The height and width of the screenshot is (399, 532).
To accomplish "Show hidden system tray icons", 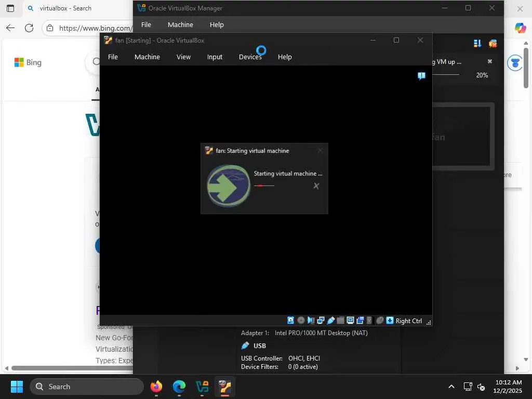I will point(451,387).
